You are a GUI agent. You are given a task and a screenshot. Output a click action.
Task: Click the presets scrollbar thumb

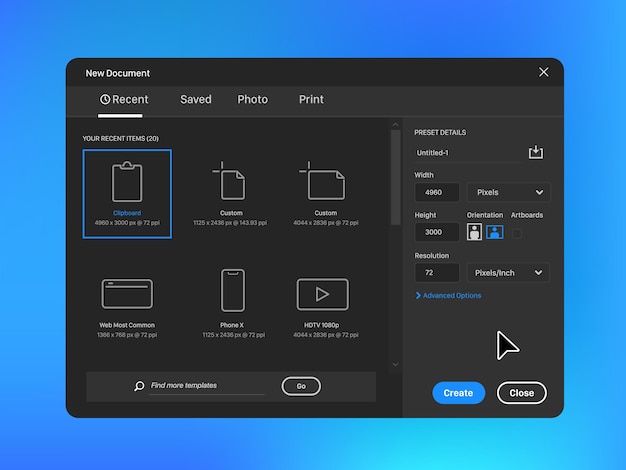pos(396,178)
